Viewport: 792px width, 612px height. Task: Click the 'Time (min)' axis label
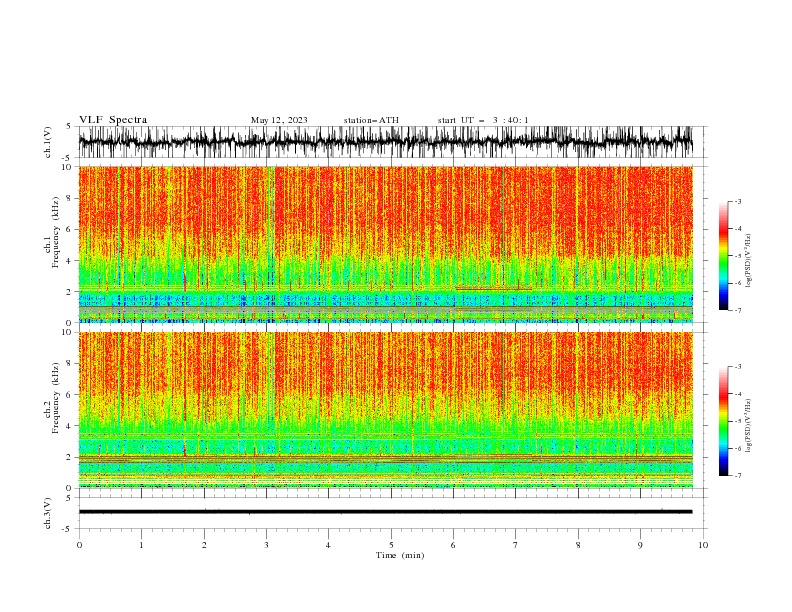coord(400,555)
